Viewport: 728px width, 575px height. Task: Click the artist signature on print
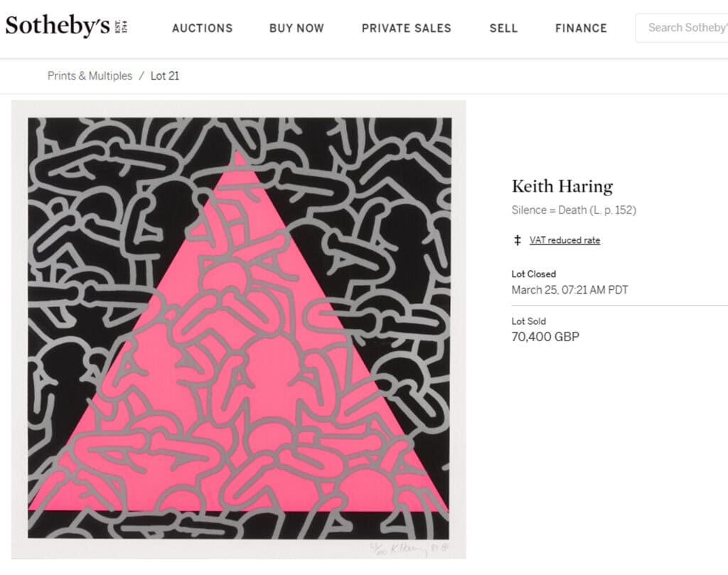409,549
